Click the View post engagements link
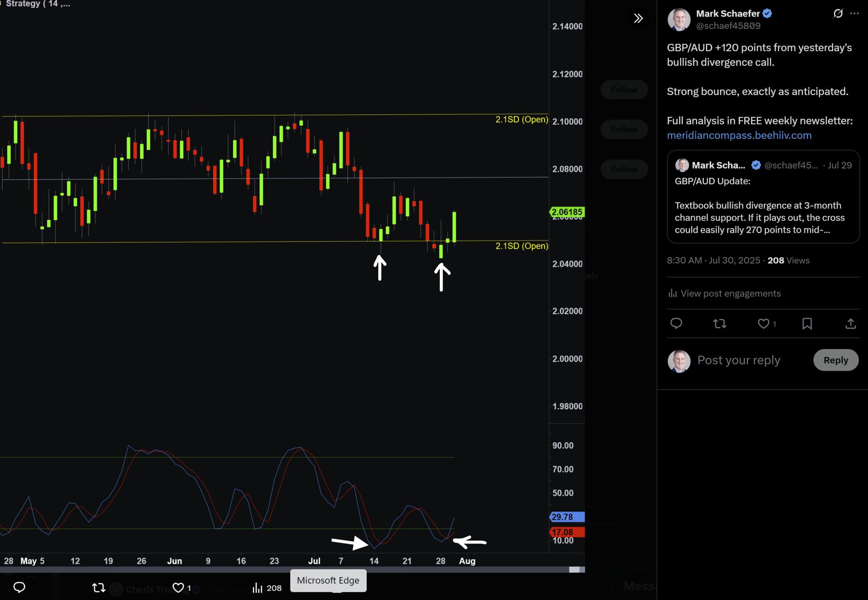 (730, 293)
